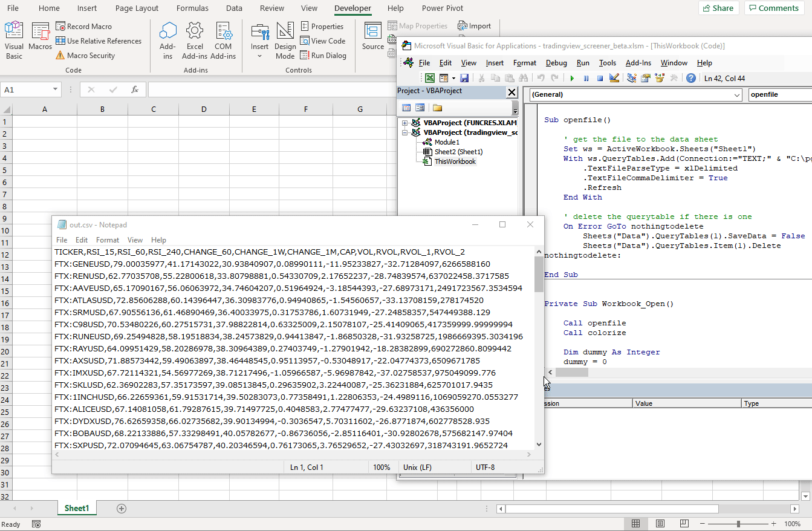812x531 pixels.
Task: Click the Share button
Action: coord(717,8)
